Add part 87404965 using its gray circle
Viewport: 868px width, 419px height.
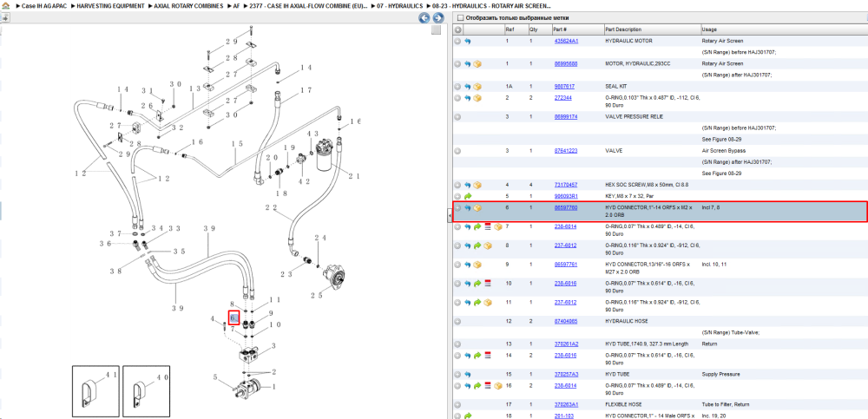coord(457,321)
